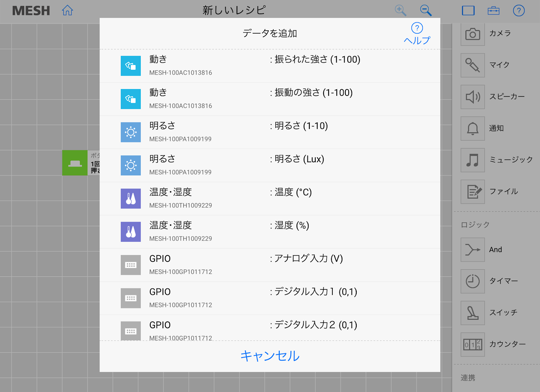The image size is (540, 392).
Task: Click motion icon for 振動の強さ
Action: point(131,99)
